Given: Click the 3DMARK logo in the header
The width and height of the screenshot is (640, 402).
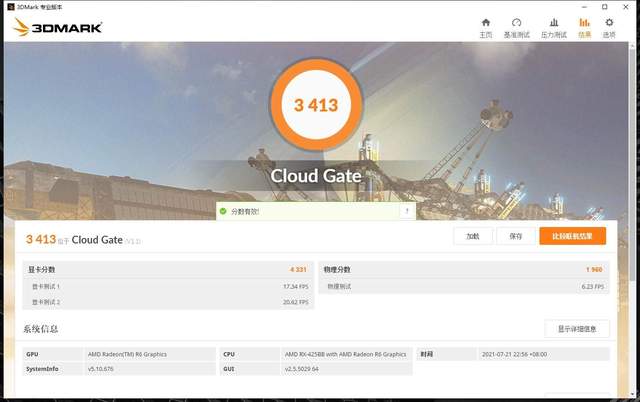Looking at the screenshot, I should tap(58, 27).
